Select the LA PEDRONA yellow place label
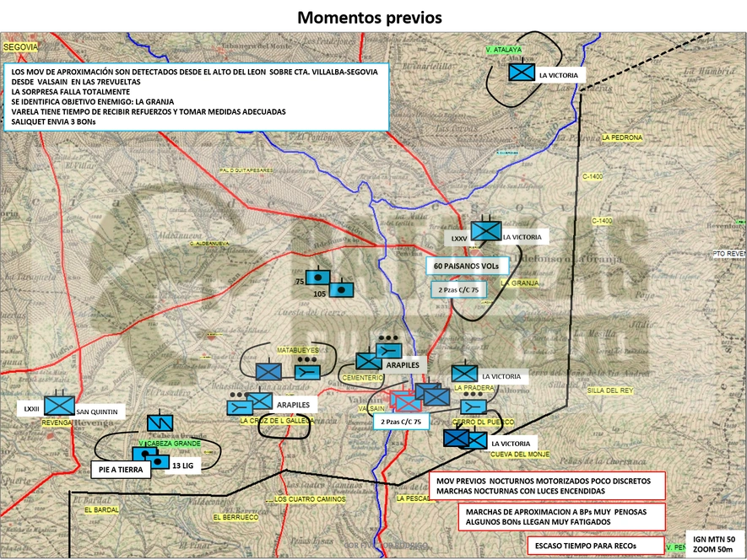 (622, 137)
